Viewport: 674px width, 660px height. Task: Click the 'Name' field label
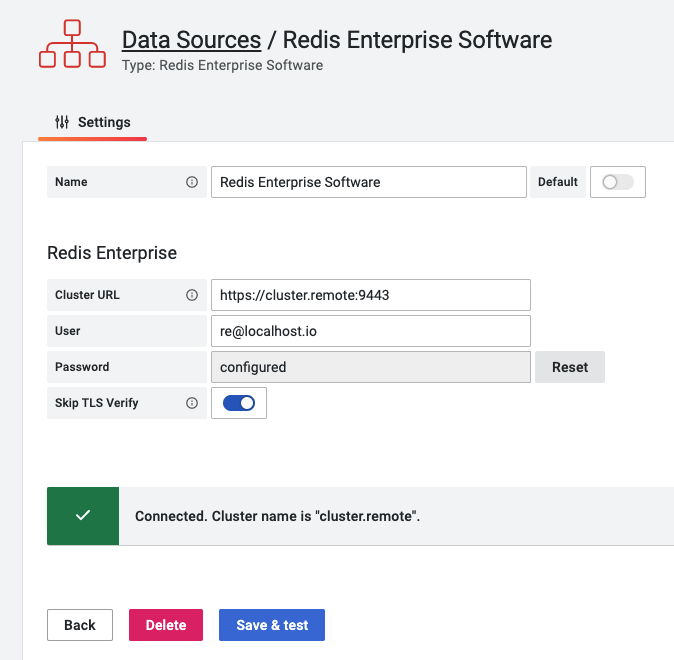tap(71, 182)
